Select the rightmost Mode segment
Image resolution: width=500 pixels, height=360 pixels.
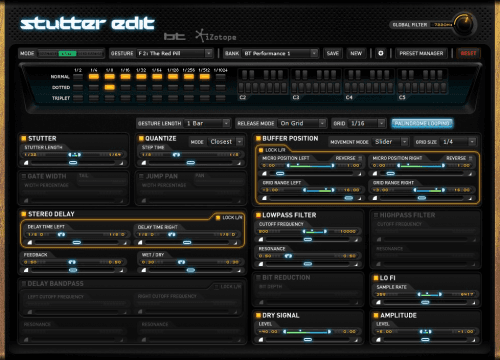tap(90, 53)
